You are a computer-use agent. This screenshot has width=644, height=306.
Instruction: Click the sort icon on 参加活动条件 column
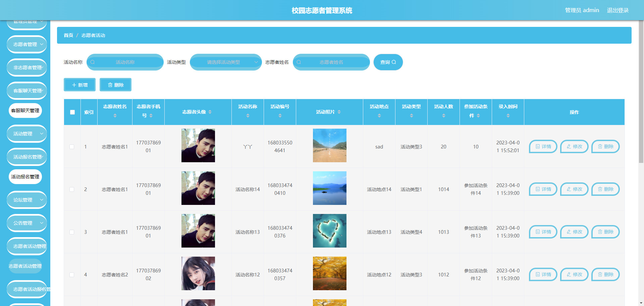pyautogui.click(x=478, y=116)
